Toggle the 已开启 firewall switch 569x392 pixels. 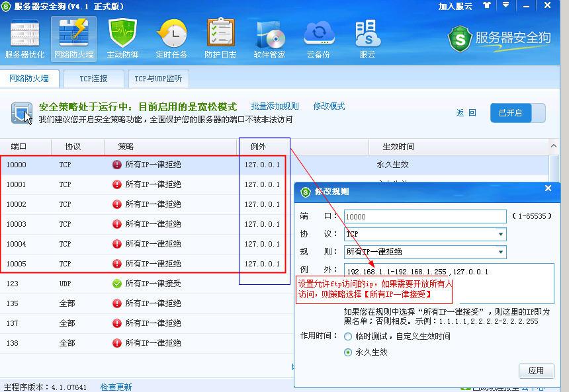click(x=518, y=113)
